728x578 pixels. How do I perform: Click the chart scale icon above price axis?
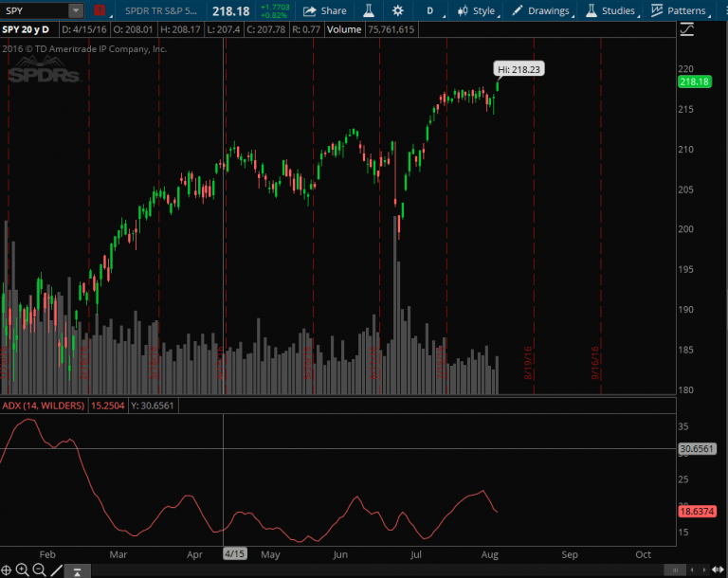[x=686, y=29]
